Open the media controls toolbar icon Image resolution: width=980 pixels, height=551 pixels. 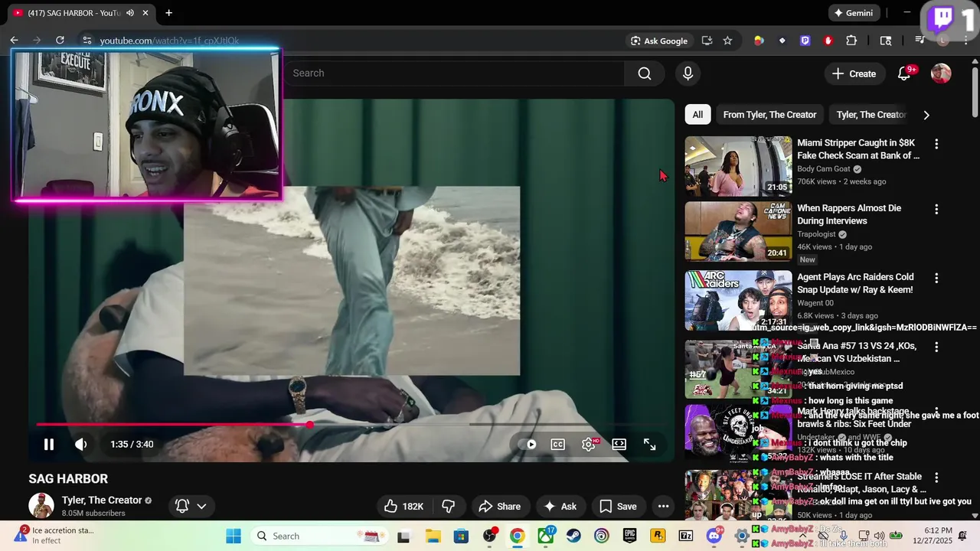pos(920,41)
